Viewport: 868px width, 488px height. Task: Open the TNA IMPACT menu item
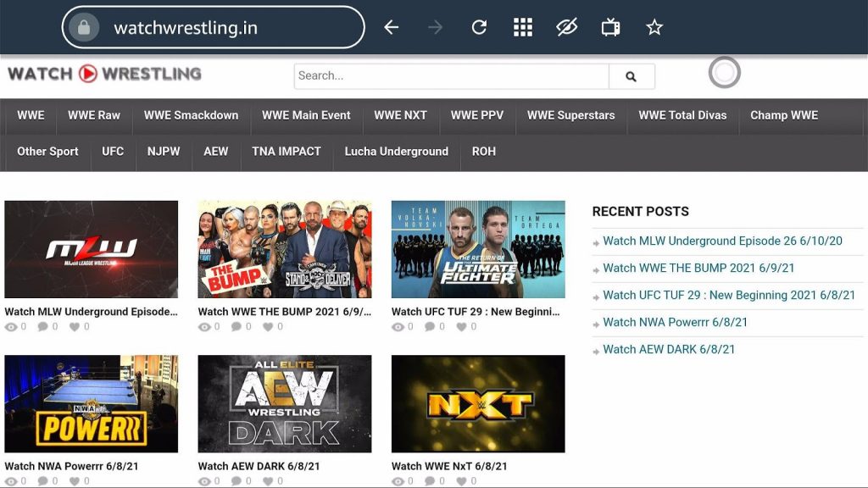coord(287,151)
